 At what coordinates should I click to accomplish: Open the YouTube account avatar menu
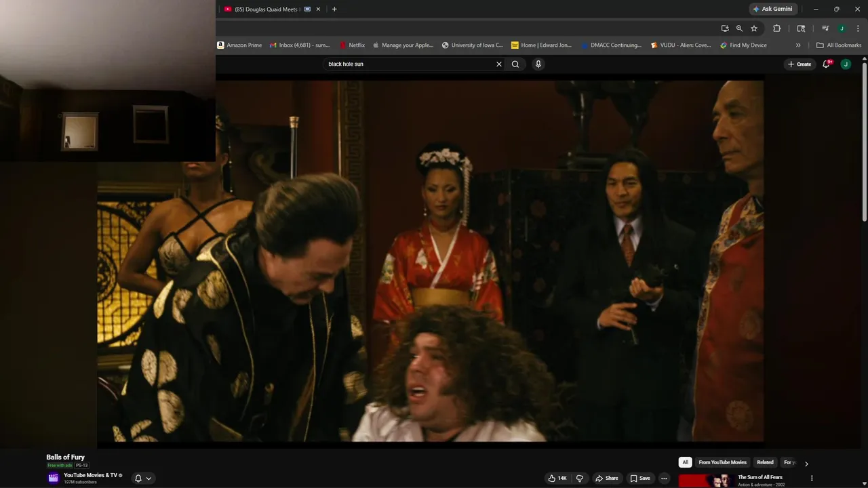(x=846, y=64)
